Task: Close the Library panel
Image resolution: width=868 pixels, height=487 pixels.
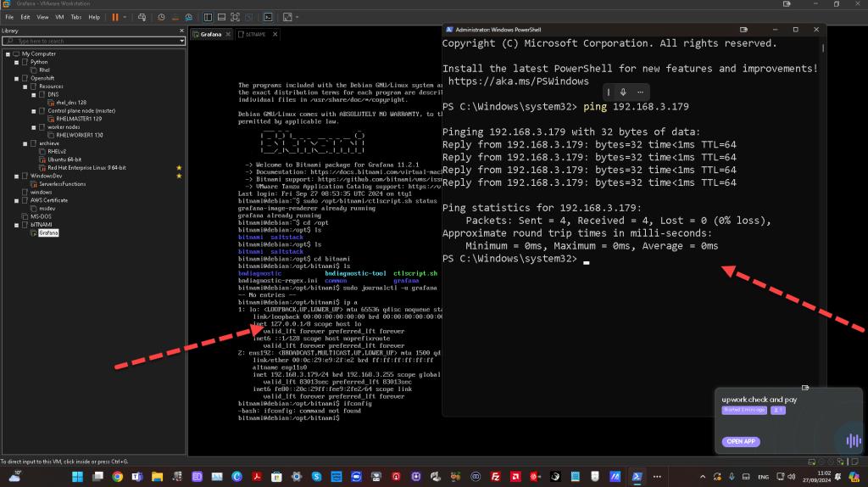Action: click(181, 31)
